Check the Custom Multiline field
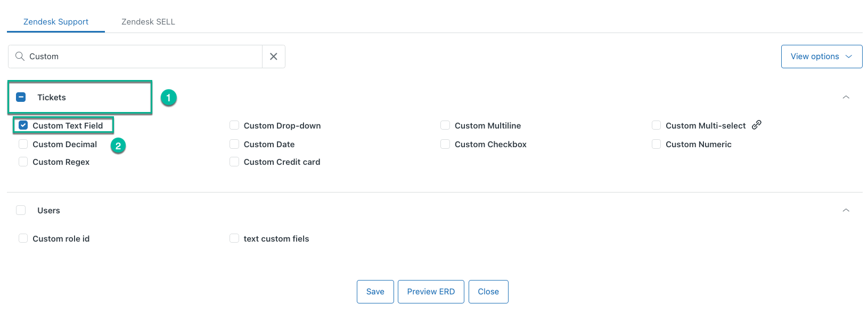This screenshot has width=868, height=312. [x=445, y=125]
